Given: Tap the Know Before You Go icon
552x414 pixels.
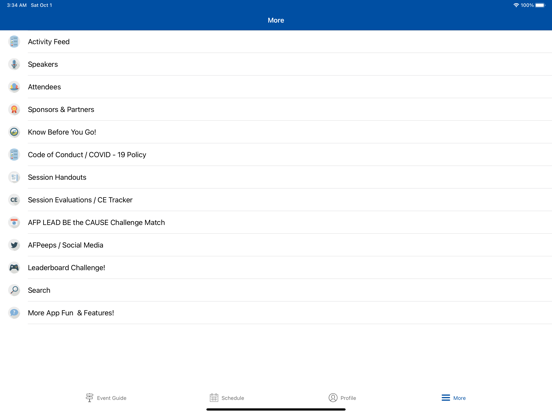Looking at the screenshot, I should coord(14,132).
